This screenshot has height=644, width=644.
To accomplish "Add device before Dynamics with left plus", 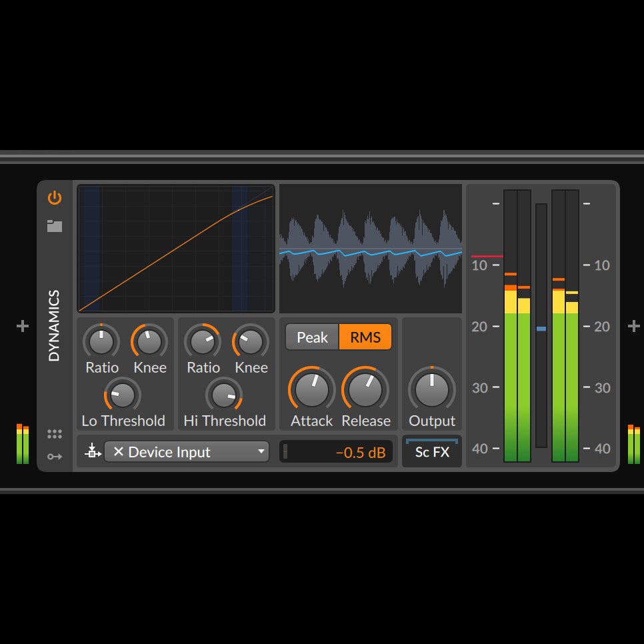I will coord(23,326).
